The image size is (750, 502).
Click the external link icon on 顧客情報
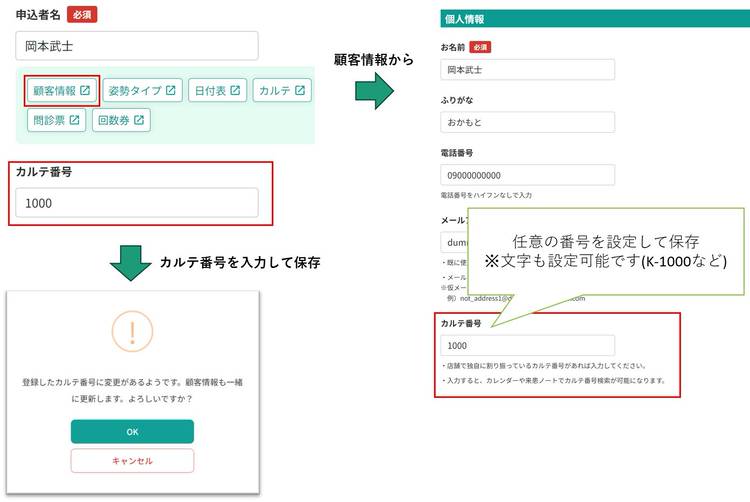[86, 91]
